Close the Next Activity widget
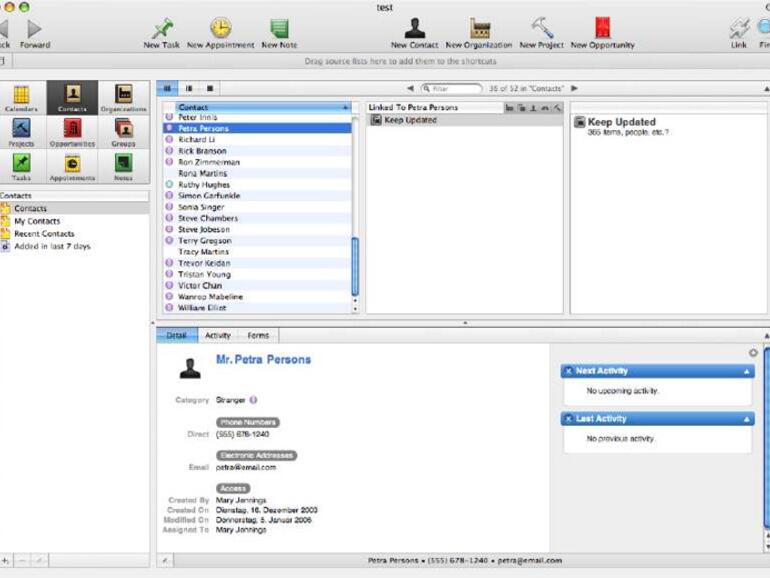770x578 pixels. pyautogui.click(x=569, y=371)
